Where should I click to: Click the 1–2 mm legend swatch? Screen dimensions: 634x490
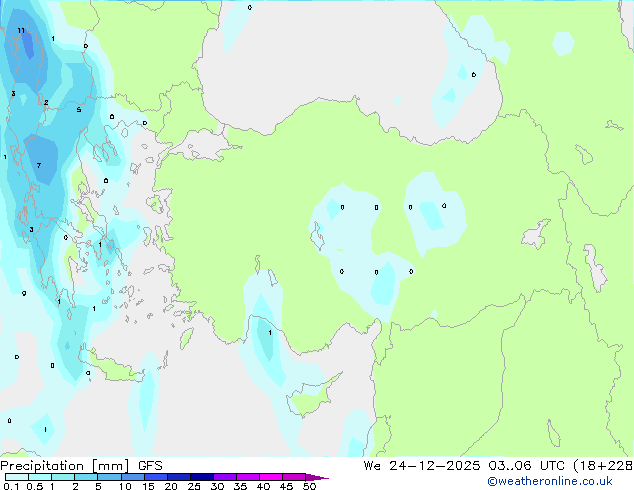[63, 477]
